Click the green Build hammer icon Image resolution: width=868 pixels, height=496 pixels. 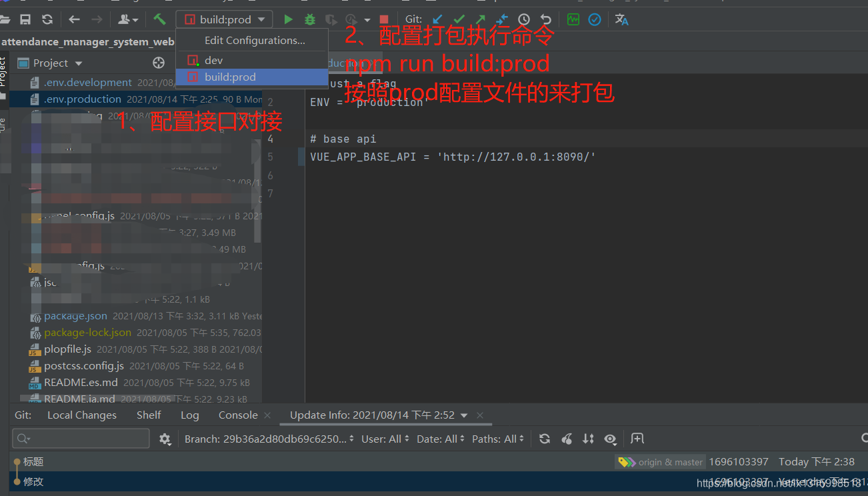159,19
